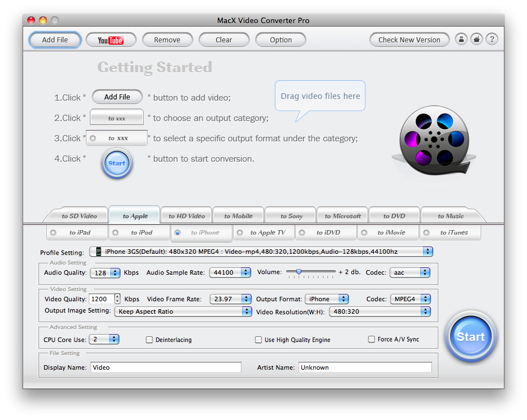The width and height of the screenshot is (527, 420).
Task: Switch to the to Sony tab
Action: click(291, 216)
